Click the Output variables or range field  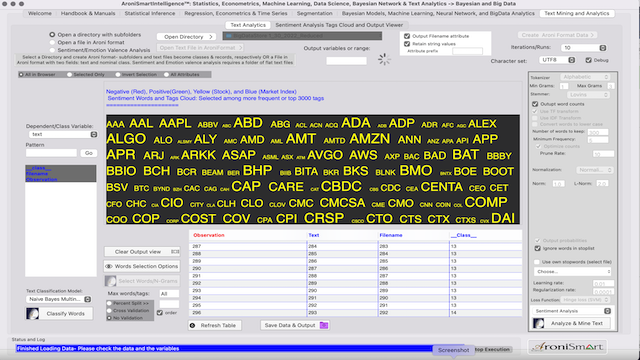pyautogui.click(x=346, y=61)
